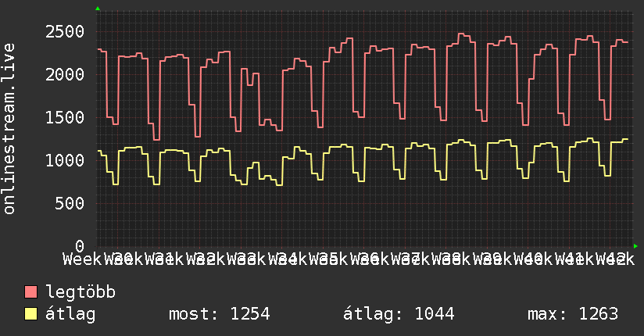Click the pink legtöbb legend swatch

tap(31, 292)
